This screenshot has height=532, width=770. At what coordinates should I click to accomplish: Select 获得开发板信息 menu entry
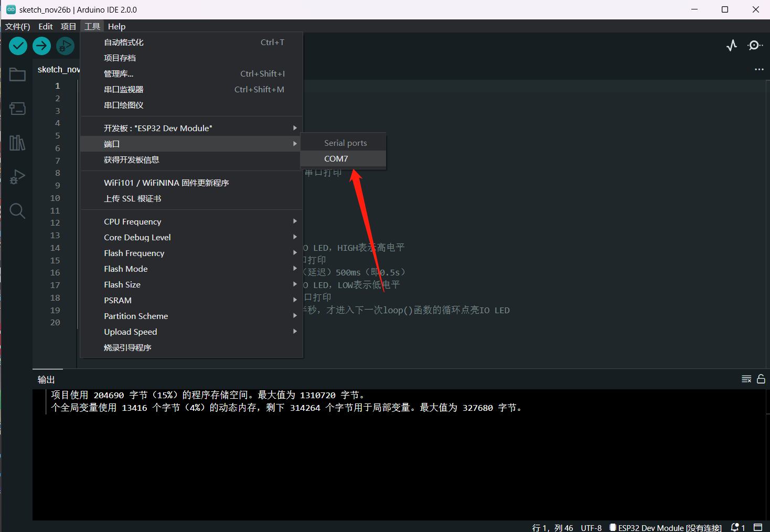[x=191, y=159]
